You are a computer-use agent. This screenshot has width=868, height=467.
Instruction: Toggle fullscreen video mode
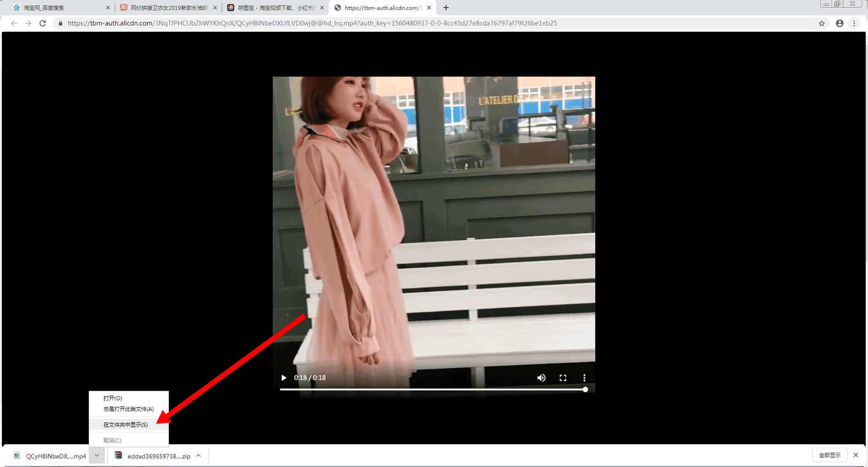click(x=563, y=377)
